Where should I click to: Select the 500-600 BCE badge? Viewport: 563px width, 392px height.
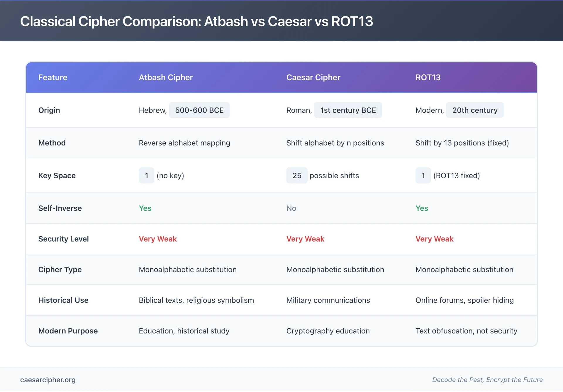[199, 110]
